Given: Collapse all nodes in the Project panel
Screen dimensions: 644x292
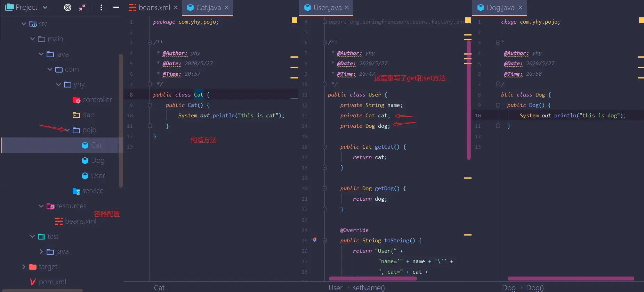Looking at the screenshot, I should point(82,7).
